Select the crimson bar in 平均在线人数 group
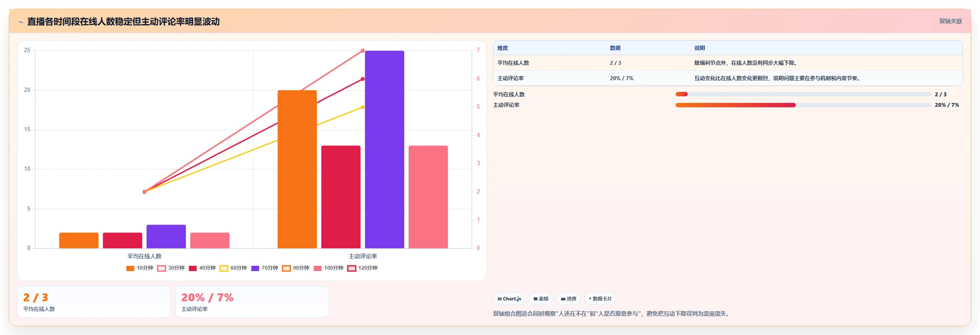The width and height of the screenshot is (980, 335). point(122,240)
